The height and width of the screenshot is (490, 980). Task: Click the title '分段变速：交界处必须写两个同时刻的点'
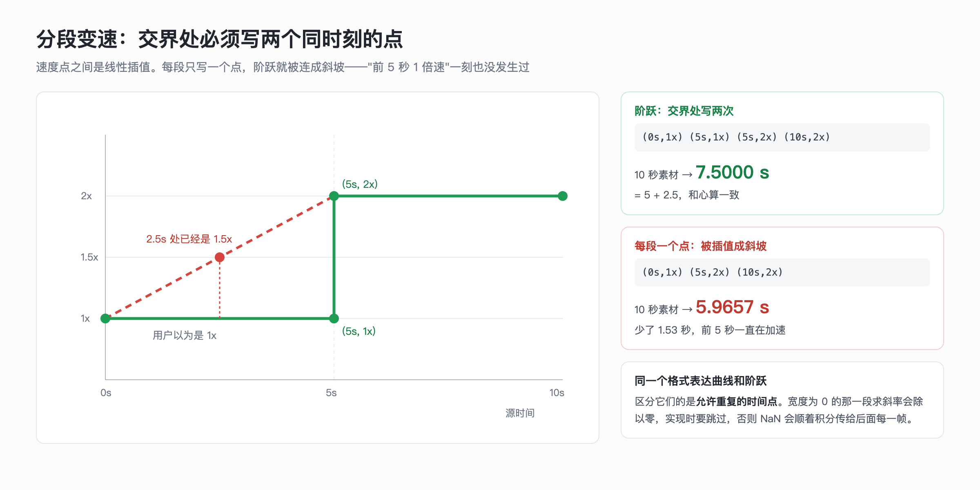220,39
